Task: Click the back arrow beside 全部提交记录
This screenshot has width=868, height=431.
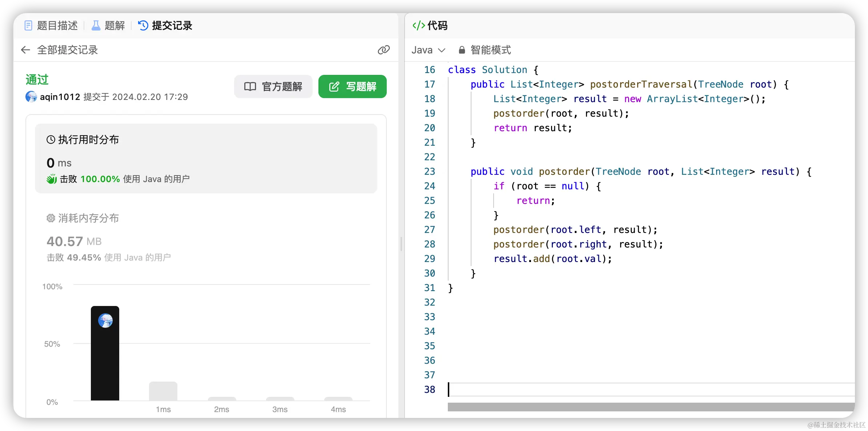Action: (25, 50)
